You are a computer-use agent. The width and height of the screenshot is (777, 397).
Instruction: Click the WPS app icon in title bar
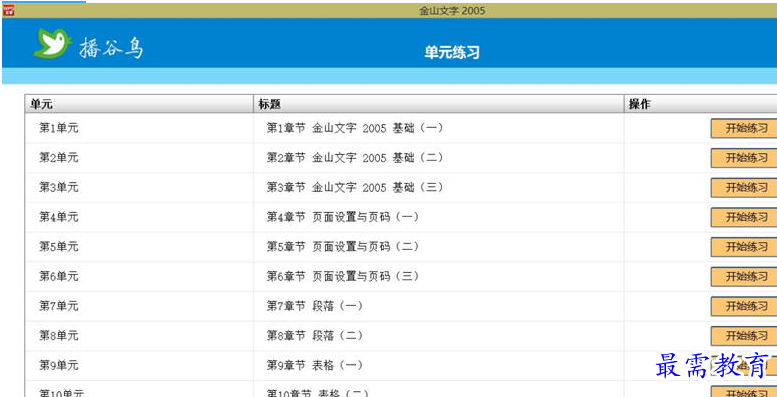click(8, 10)
